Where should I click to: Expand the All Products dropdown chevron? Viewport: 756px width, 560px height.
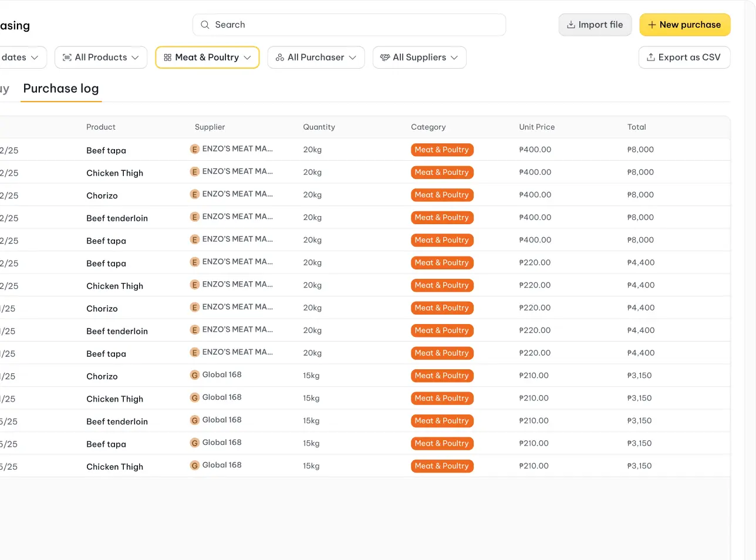(x=136, y=58)
